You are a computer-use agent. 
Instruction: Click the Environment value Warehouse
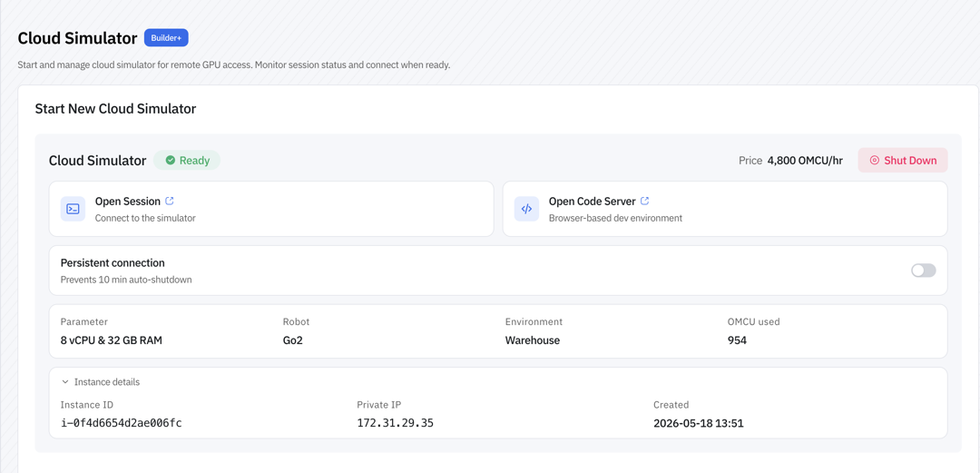[533, 340]
